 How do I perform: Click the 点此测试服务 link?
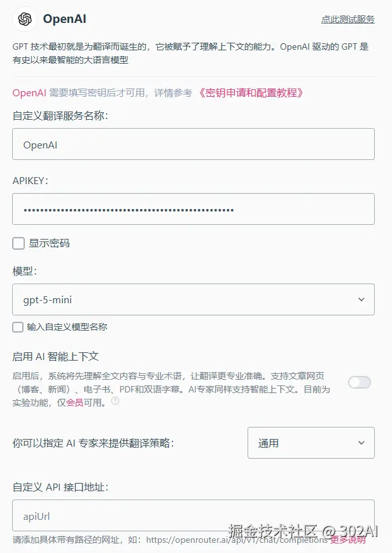point(347,20)
